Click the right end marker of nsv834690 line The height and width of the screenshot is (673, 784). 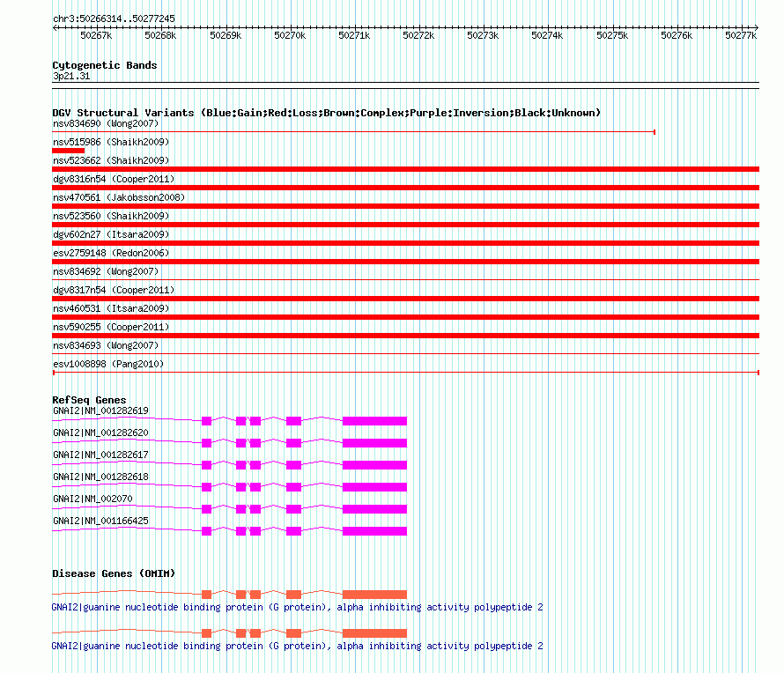655,132
